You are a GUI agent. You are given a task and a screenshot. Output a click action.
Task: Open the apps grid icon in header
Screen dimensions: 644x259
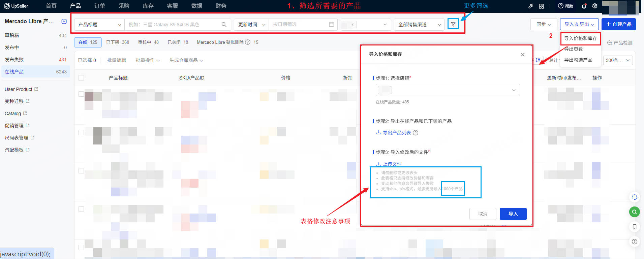pos(541,6)
